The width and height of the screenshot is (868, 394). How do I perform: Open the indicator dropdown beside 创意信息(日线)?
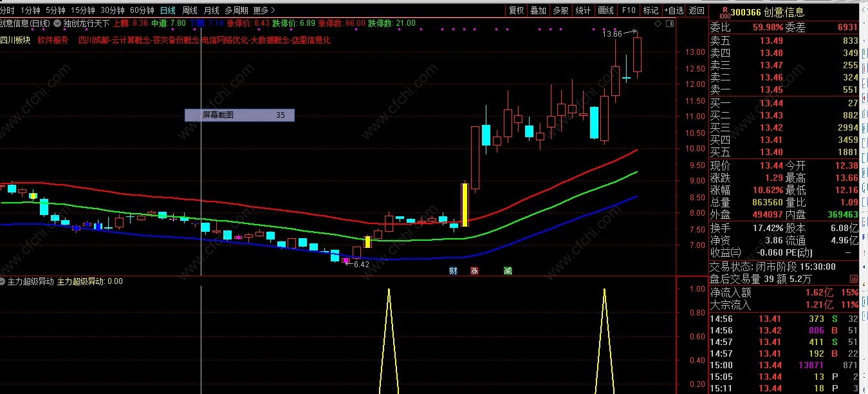point(58,23)
